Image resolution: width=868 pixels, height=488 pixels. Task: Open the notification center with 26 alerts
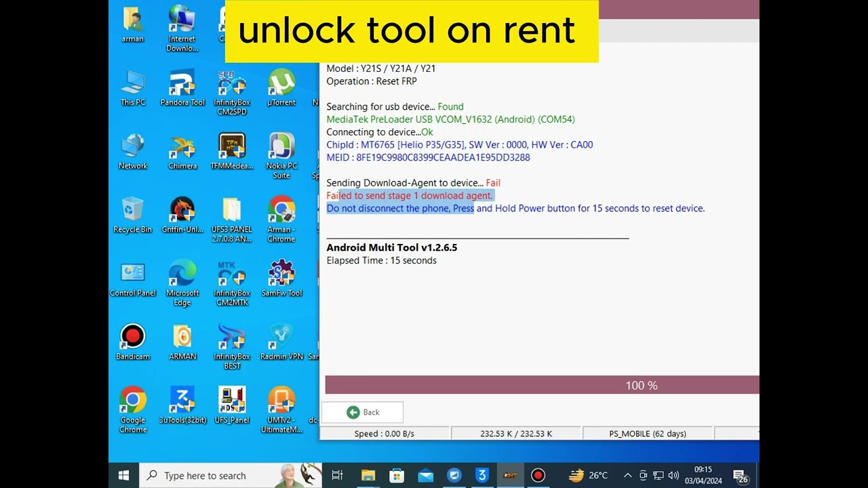point(740,476)
